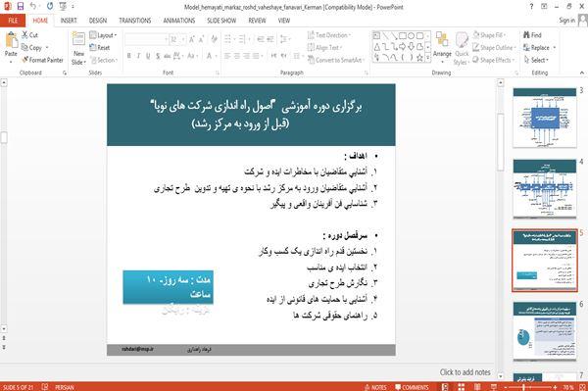Toggle text Shadow formatting
Image resolution: width=588 pixels, height=391 pixels.
tap(158, 56)
